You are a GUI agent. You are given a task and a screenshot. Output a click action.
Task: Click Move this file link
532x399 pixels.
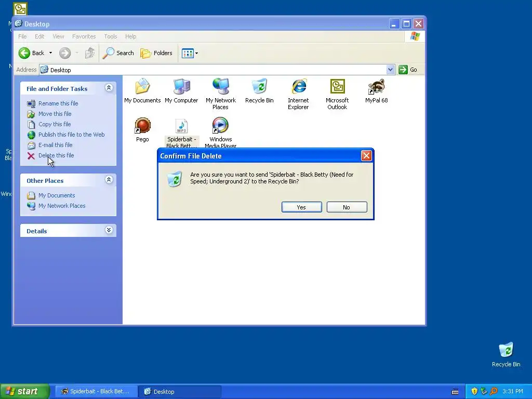pos(55,114)
